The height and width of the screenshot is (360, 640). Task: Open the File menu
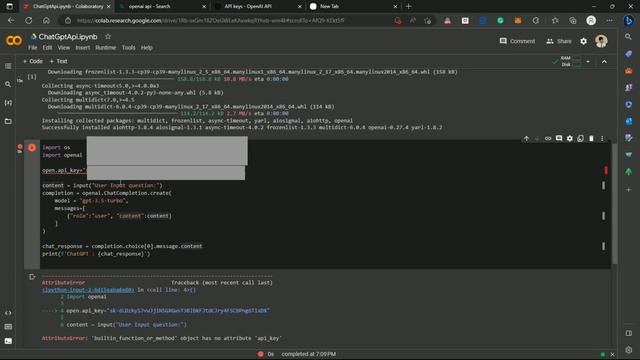point(33,48)
